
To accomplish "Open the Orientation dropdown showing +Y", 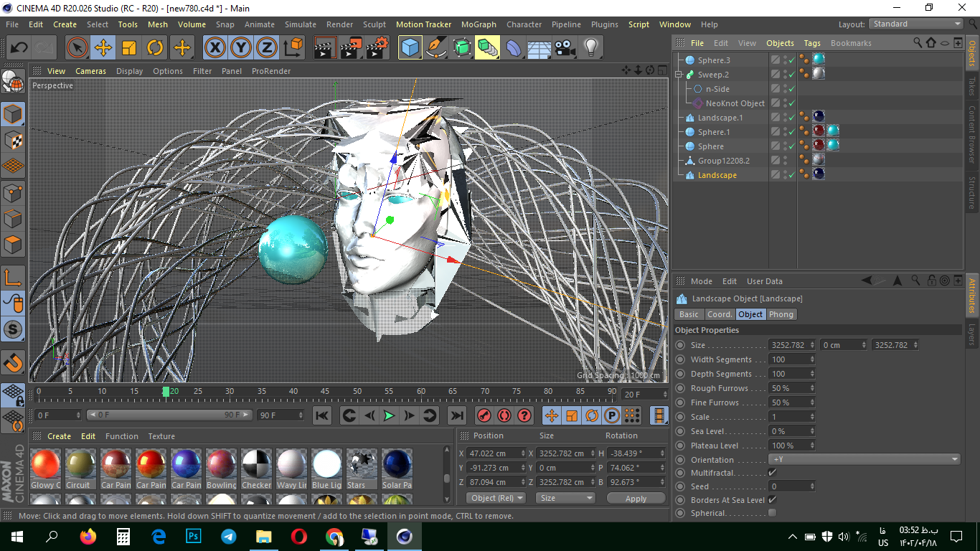I will point(864,458).
